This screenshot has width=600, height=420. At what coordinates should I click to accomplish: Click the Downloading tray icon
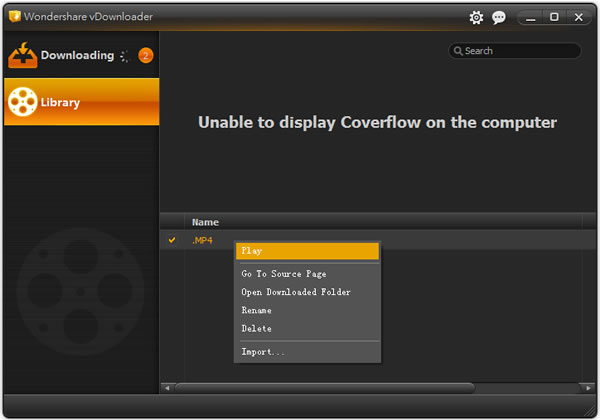[23, 55]
